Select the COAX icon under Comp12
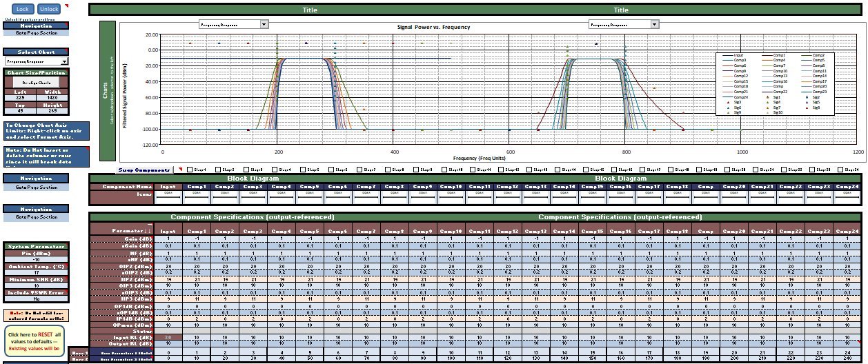This screenshot has width=868, height=364. [508, 198]
